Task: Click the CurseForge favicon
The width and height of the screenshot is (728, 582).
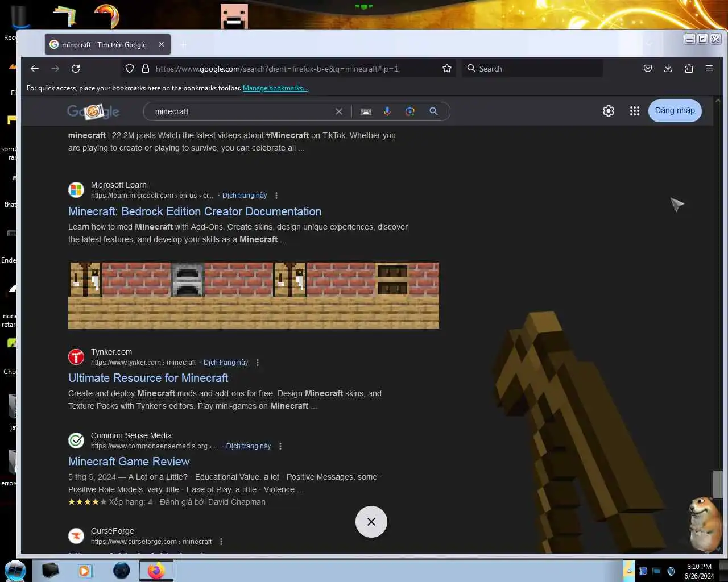Action: click(76, 536)
